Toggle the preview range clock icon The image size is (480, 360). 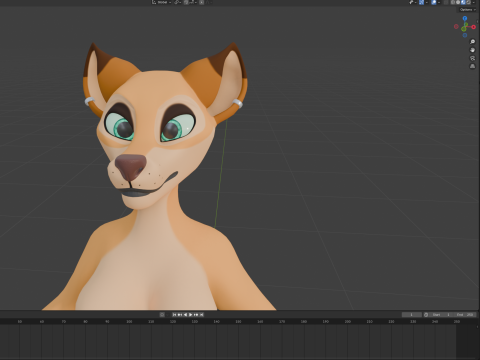[426, 315]
